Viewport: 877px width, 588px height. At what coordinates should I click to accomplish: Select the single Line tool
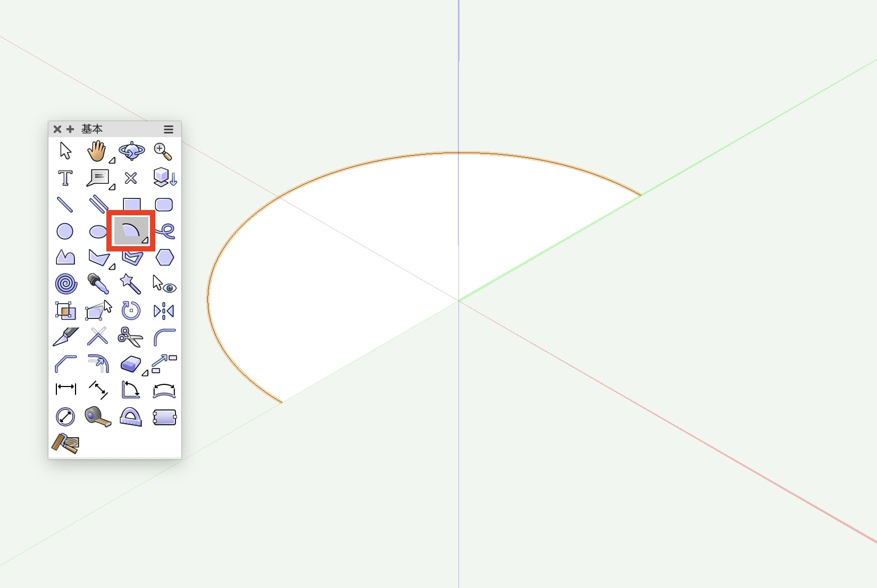pyautogui.click(x=65, y=205)
